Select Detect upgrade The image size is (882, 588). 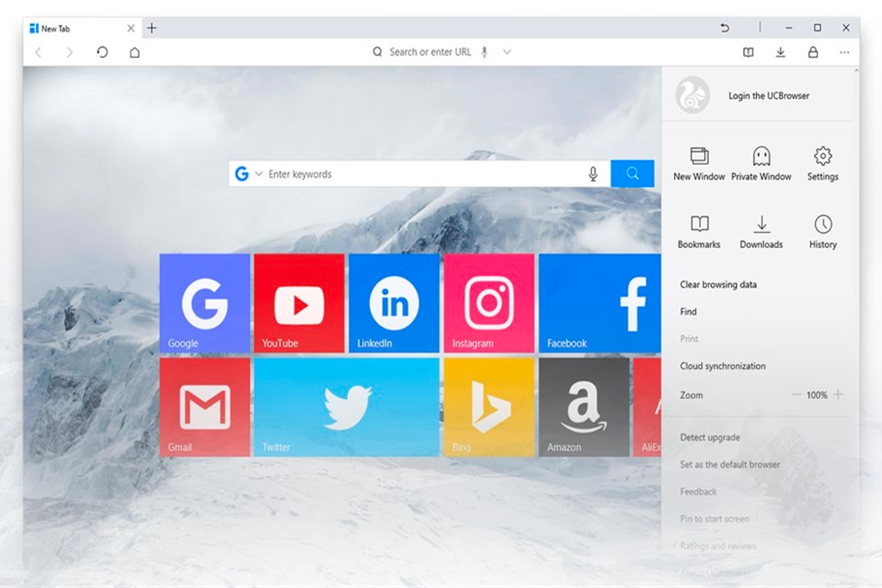[x=710, y=437]
